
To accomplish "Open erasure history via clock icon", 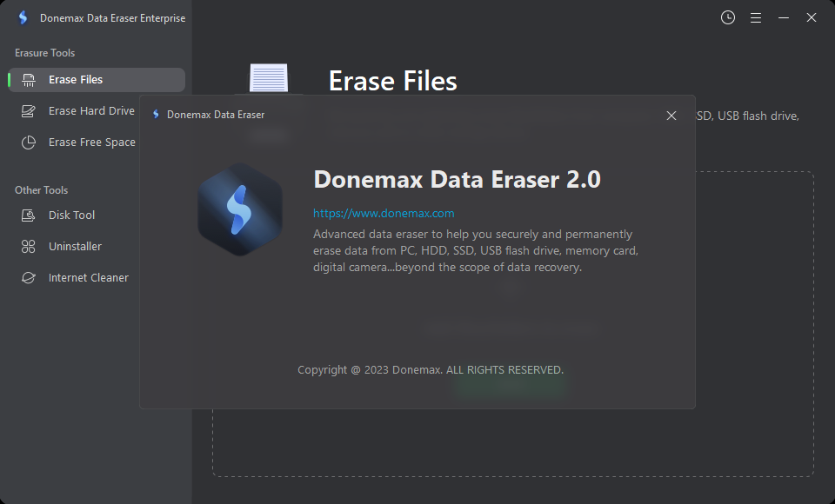I will (x=728, y=17).
